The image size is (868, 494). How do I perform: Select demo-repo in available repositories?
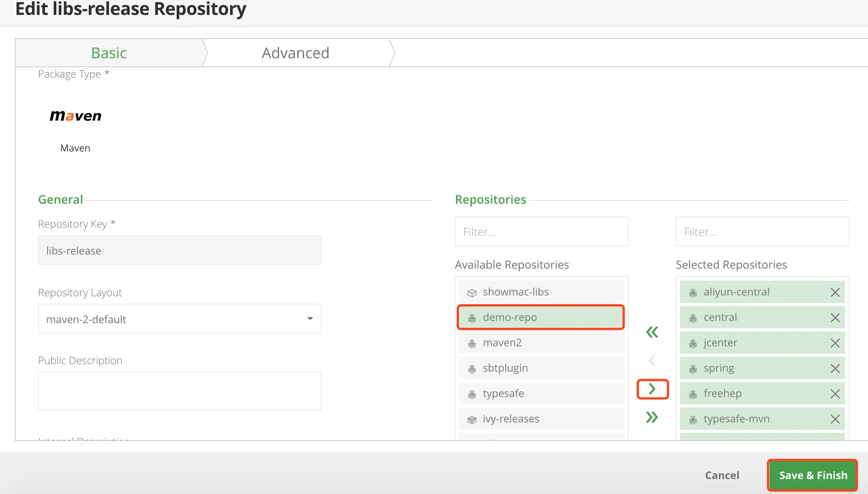click(541, 317)
